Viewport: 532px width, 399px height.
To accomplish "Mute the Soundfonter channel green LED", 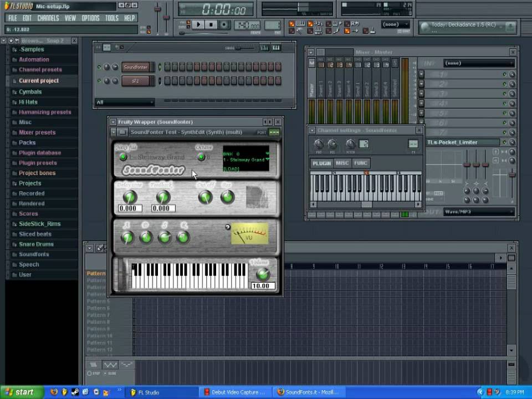I will pos(99,67).
